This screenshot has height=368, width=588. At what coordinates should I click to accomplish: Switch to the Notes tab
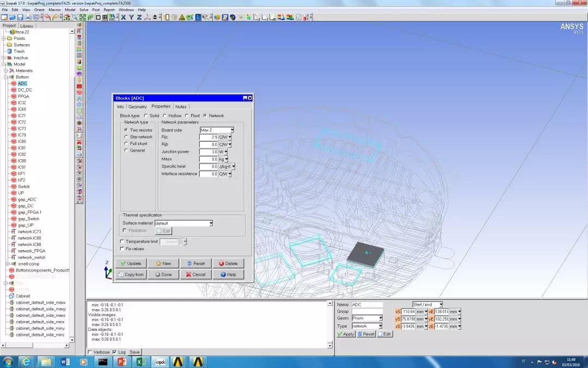tap(181, 107)
